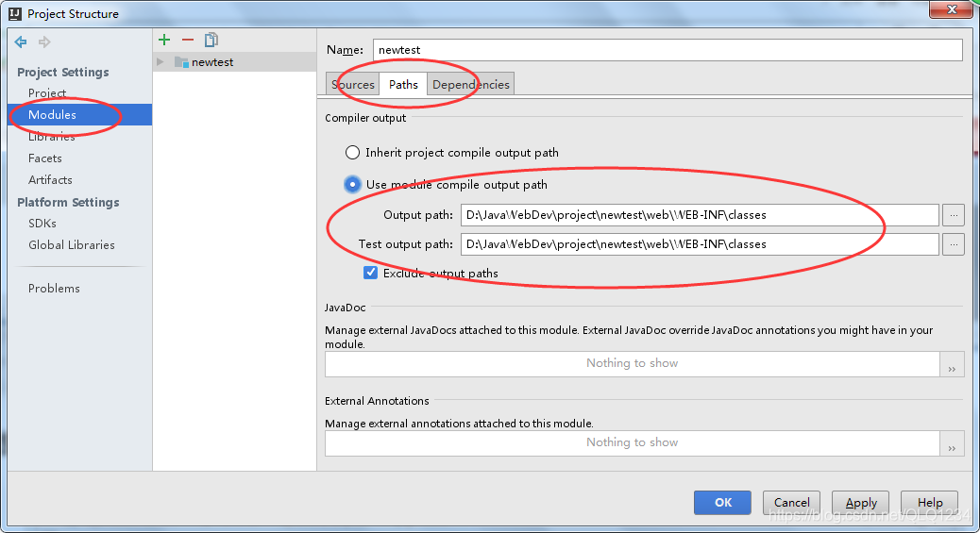Open the Problems section
The height and width of the screenshot is (533, 980).
[x=54, y=288]
